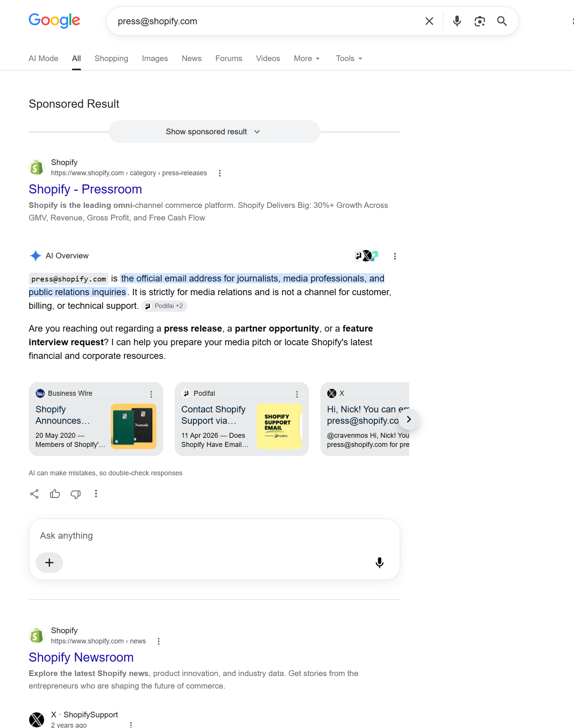Open AI Overview three-dot menu
Image resolution: width=574 pixels, height=728 pixels.
click(x=395, y=256)
